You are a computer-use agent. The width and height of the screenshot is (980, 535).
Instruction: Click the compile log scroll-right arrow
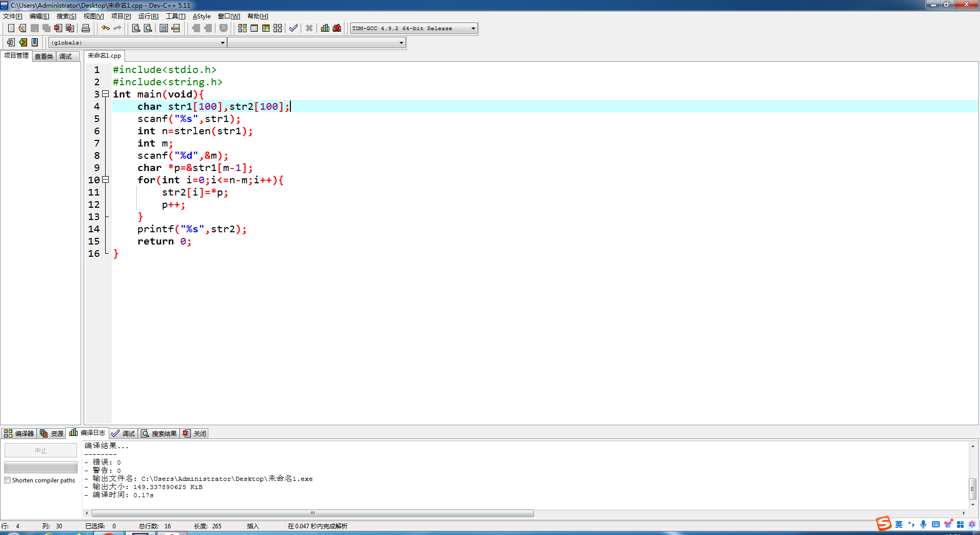pos(964,514)
